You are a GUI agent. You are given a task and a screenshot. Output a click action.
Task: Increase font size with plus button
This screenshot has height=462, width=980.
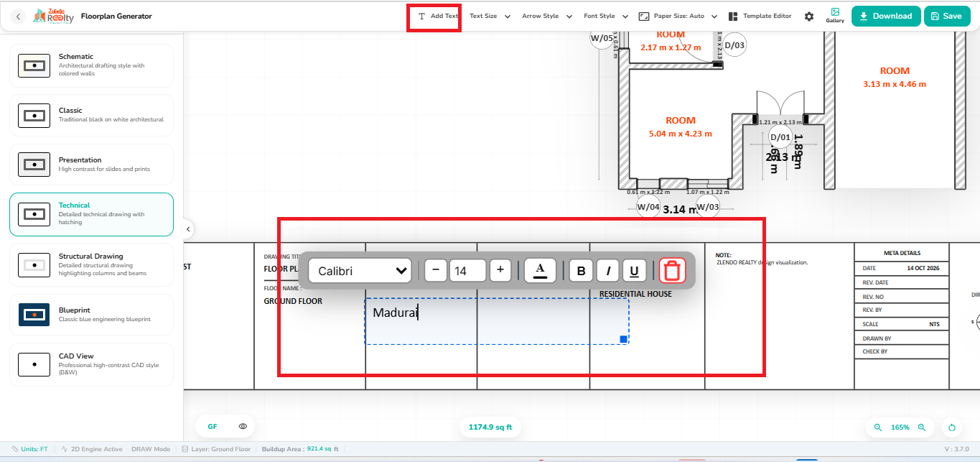500,271
